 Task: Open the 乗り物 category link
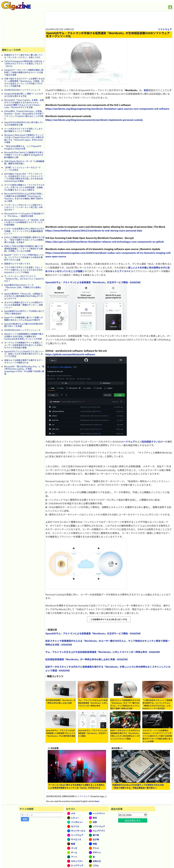(x=96, y=835)
